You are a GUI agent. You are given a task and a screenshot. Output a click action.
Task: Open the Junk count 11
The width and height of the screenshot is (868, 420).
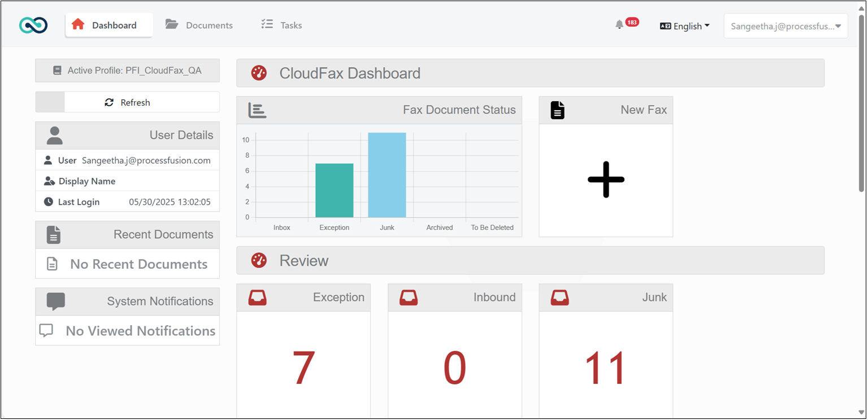[606, 368]
